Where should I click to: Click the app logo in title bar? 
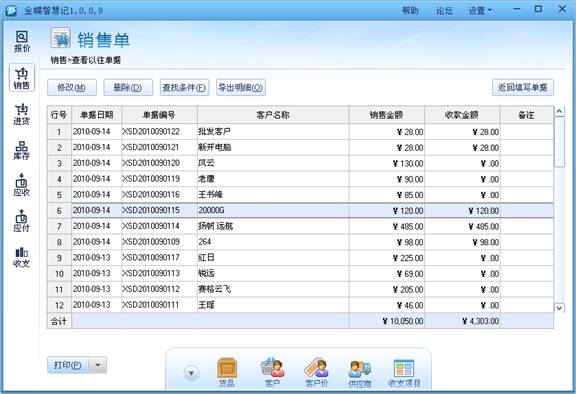tap(11, 10)
